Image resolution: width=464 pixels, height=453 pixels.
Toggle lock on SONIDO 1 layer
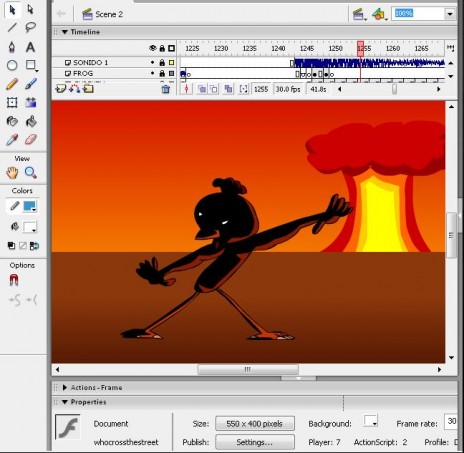coord(162,62)
